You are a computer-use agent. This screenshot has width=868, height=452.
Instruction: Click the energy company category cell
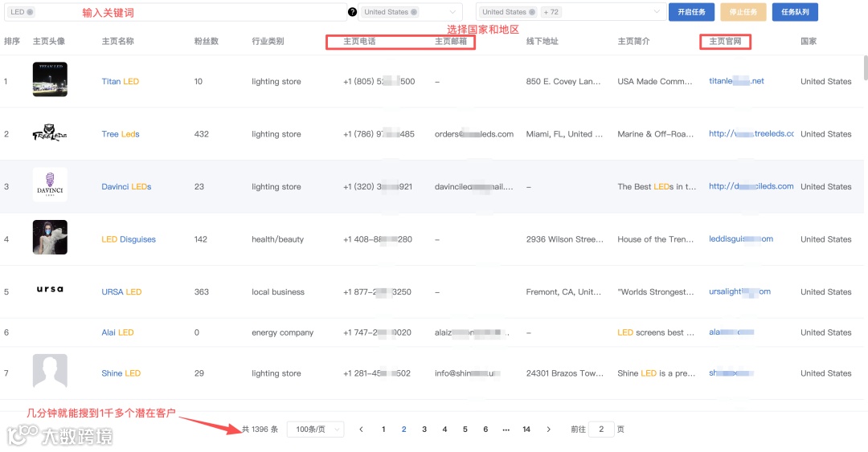tap(282, 332)
